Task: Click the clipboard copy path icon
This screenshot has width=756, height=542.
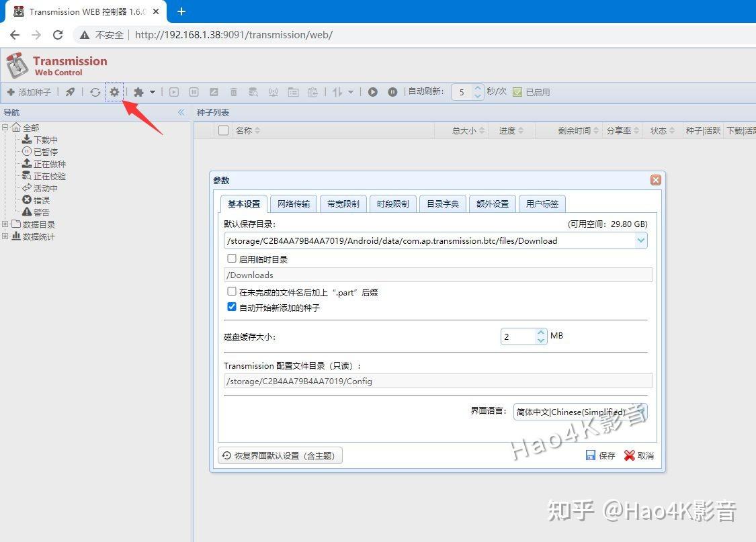Action: pos(313,91)
